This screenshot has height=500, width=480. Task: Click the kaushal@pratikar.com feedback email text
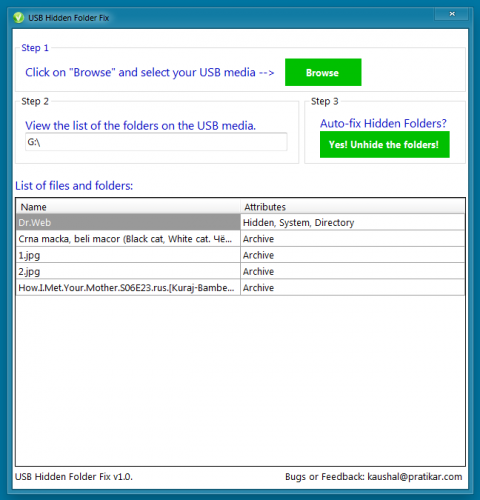click(x=415, y=477)
